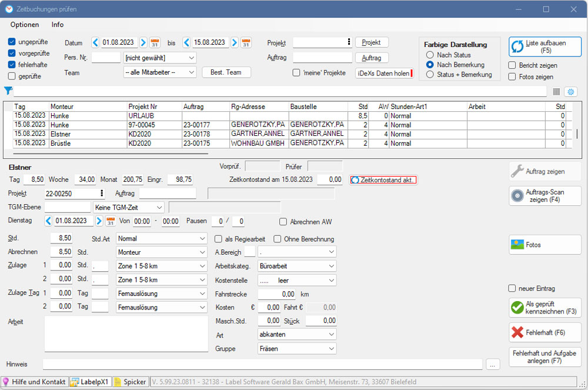The image size is (588, 390).
Task: Tick the als Regiearbeit checkbox
Action: pos(218,239)
